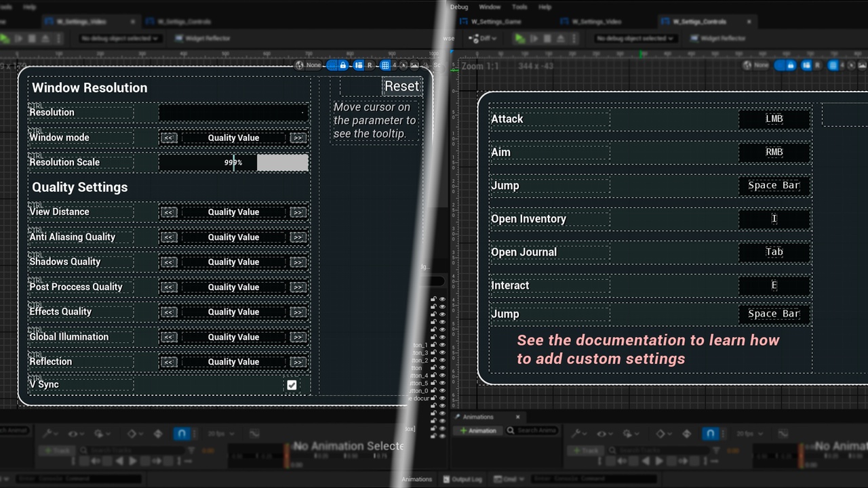Click the blue grid snapping icon in Controls viewport

pos(834,65)
